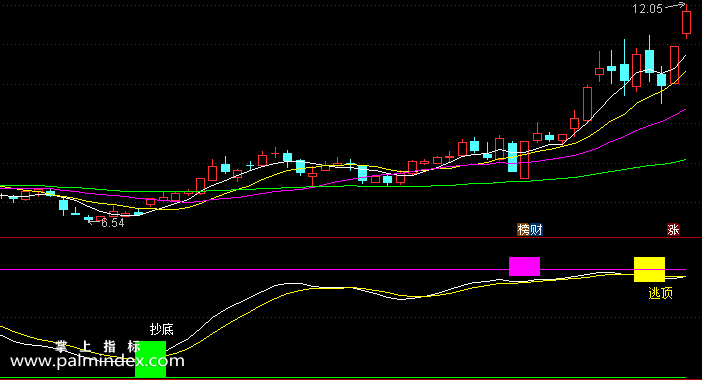Select the last red candlestick at top right
This screenshot has width=702, height=380.
[686, 21]
